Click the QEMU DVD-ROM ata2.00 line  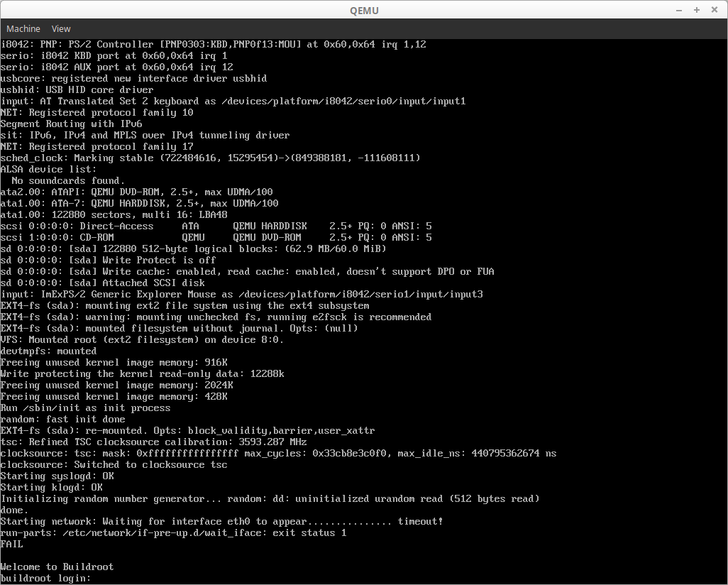(136, 192)
